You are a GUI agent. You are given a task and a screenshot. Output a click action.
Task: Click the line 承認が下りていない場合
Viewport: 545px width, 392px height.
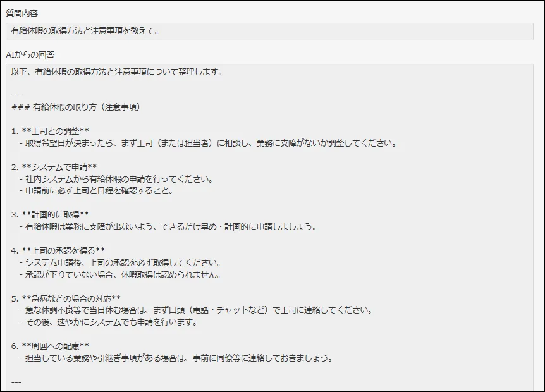[x=120, y=275]
